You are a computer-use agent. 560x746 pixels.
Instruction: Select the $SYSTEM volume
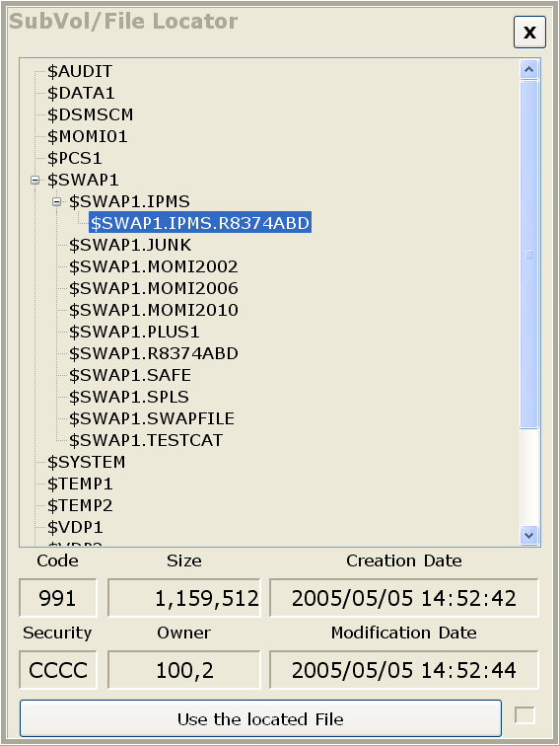86,463
